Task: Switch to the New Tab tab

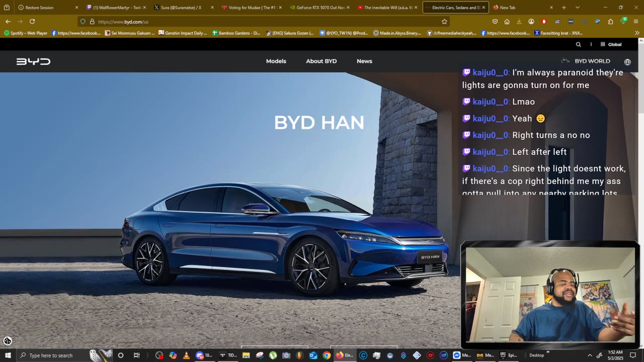Action: [523, 8]
